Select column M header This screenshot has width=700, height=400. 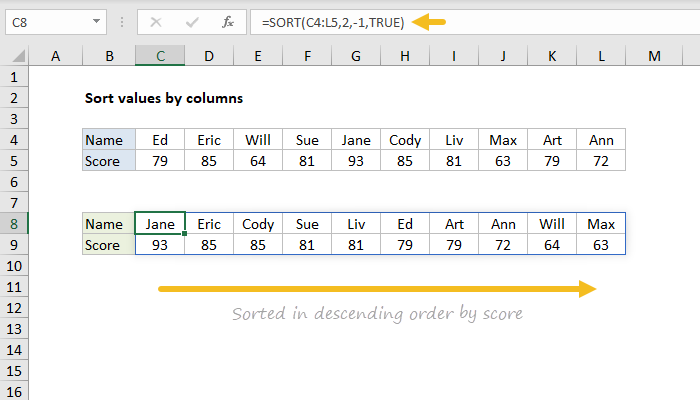coord(654,56)
